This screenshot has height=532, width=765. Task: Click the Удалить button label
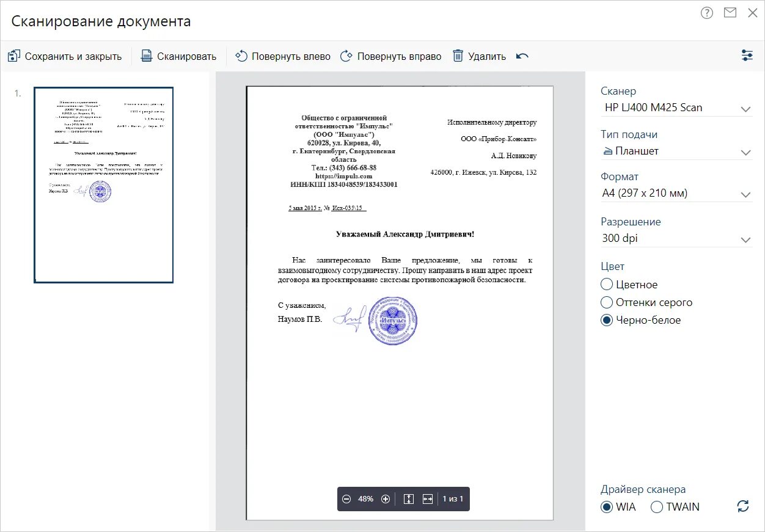point(487,56)
